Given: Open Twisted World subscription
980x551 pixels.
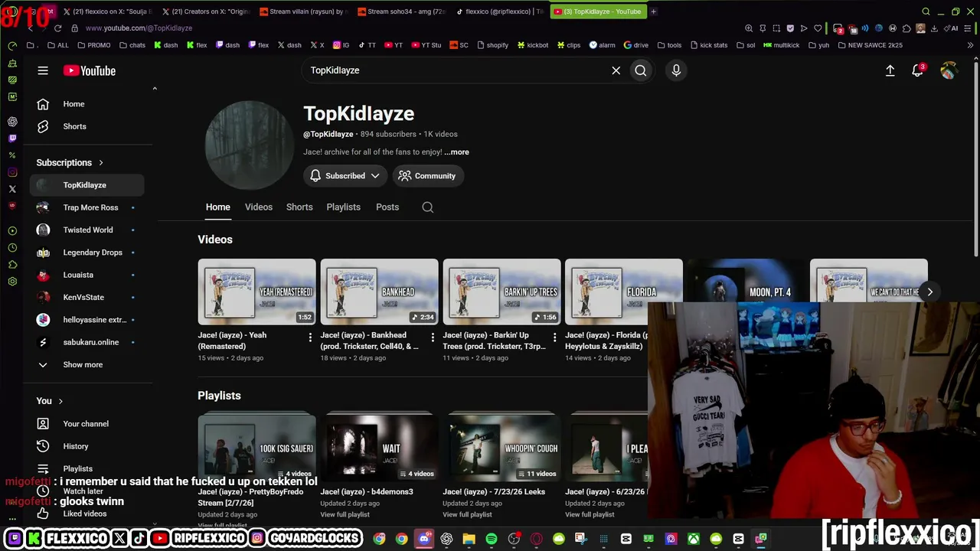Looking at the screenshot, I should 87,230.
